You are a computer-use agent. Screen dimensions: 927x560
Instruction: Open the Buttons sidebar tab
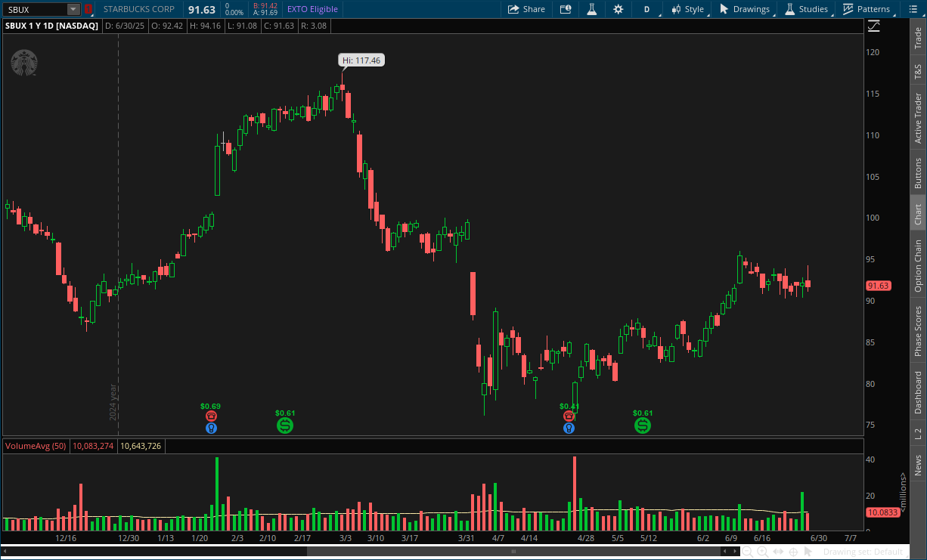coord(918,173)
